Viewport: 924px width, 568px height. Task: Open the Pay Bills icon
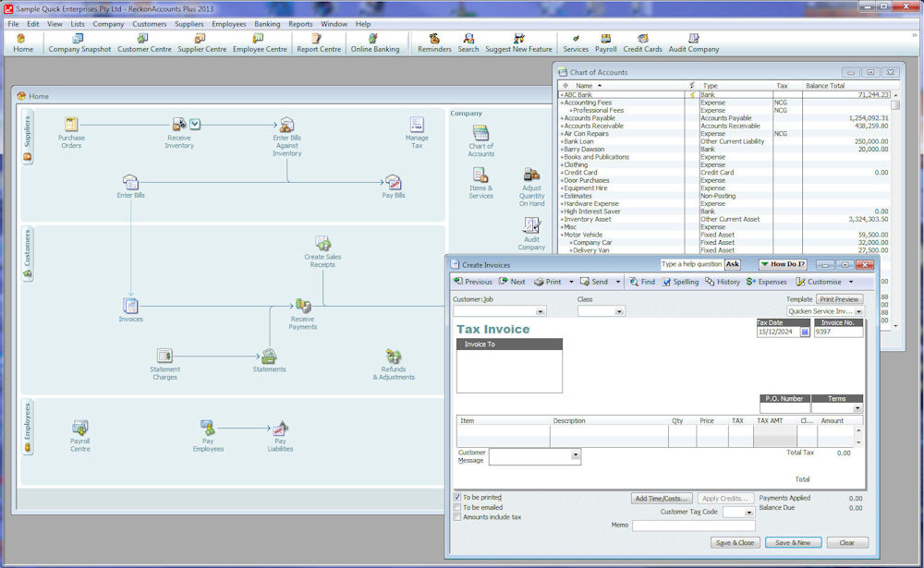click(x=393, y=183)
